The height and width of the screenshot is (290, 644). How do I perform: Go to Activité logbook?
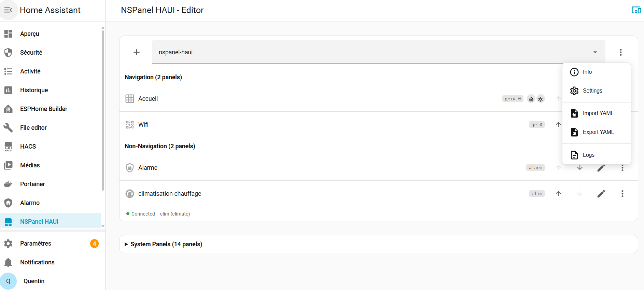[x=51, y=71]
